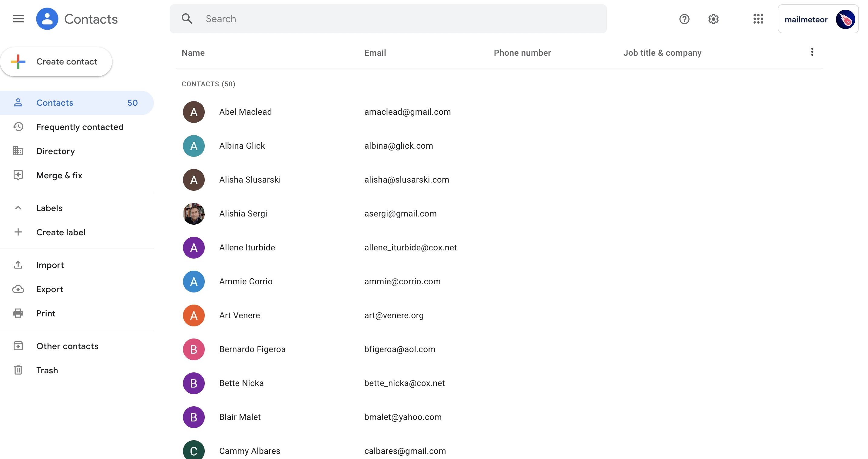Navigate to Frequently contacted section
Image resolution: width=868 pixels, height=459 pixels.
click(80, 127)
